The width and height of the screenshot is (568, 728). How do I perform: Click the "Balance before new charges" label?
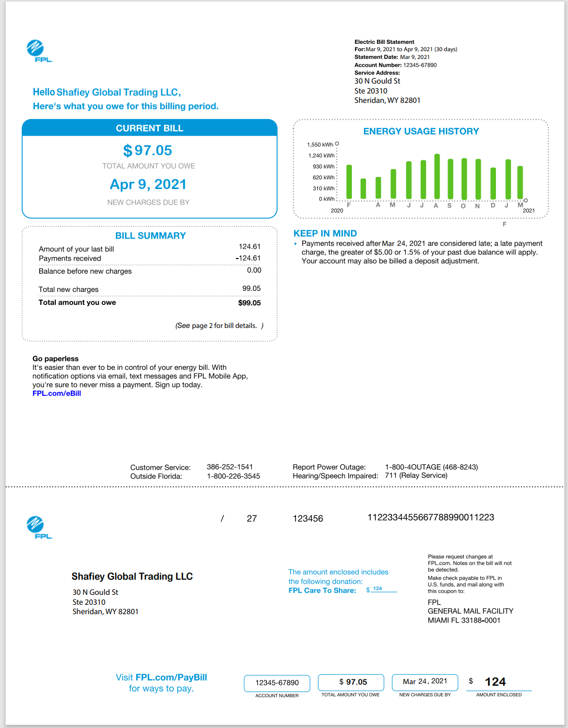pos(85,271)
